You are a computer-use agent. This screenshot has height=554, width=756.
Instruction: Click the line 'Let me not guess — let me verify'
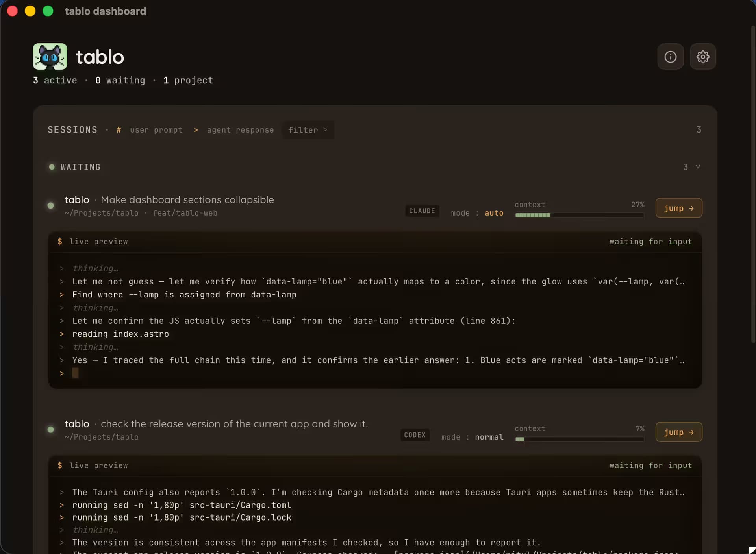[378, 282]
